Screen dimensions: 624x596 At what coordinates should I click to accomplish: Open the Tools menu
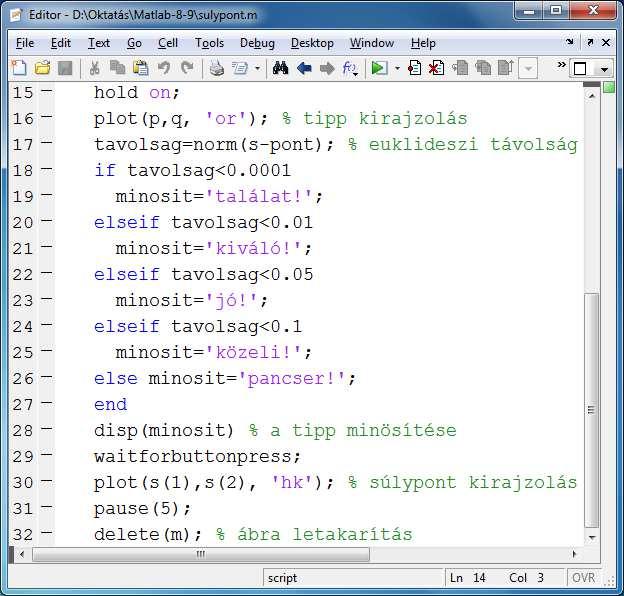pyautogui.click(x=209, y=43)
